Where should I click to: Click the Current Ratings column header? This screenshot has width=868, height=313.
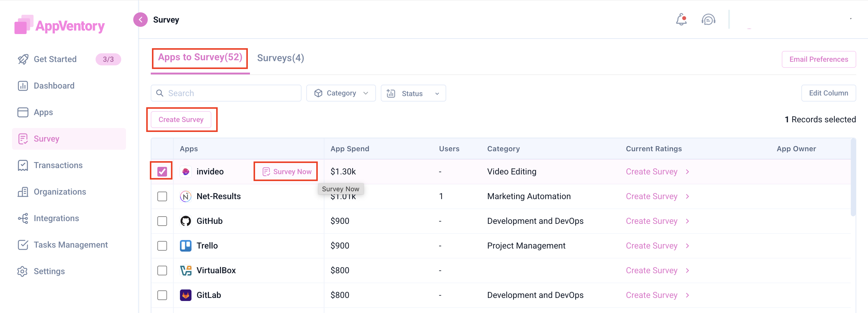(x=654, y=149)
